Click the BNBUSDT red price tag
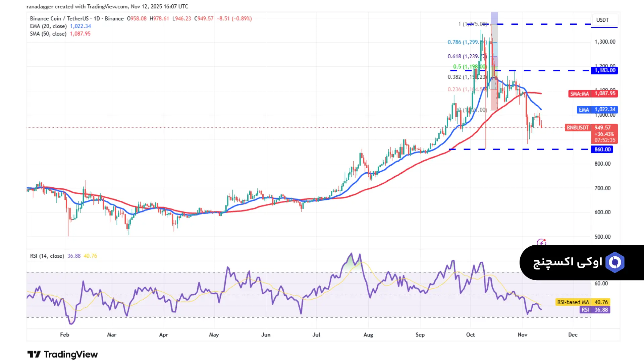This screenshot has height=362, width=644. tap(577, 128)
